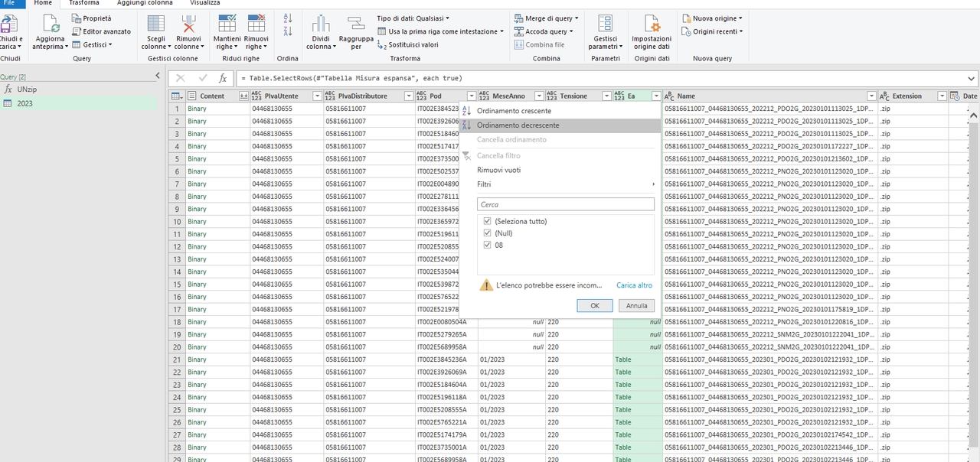Open query Proprietà
Image resolution: width=980 pixels, height=462 pixels.
coord(91,18)
